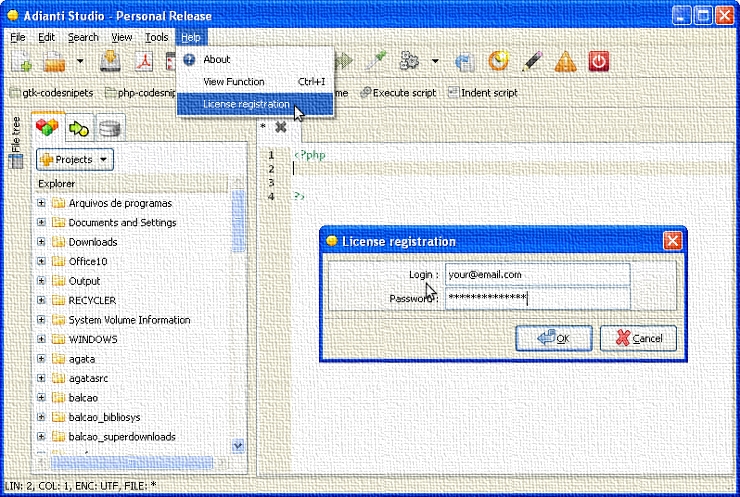
Task: Click the Explorer column header
Action: pyautogui.click(x=132, y=184)
